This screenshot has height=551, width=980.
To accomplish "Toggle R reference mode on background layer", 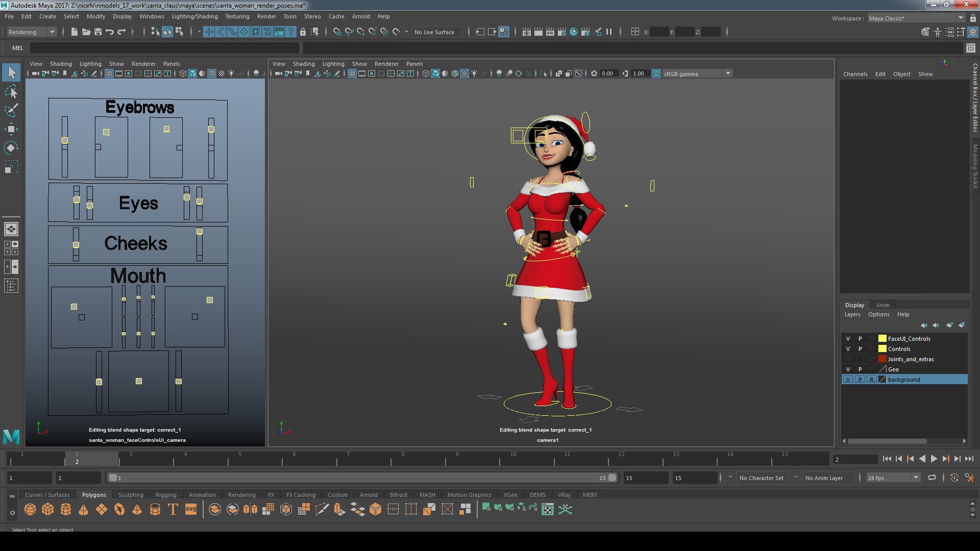I will click(x=872, y=380).
